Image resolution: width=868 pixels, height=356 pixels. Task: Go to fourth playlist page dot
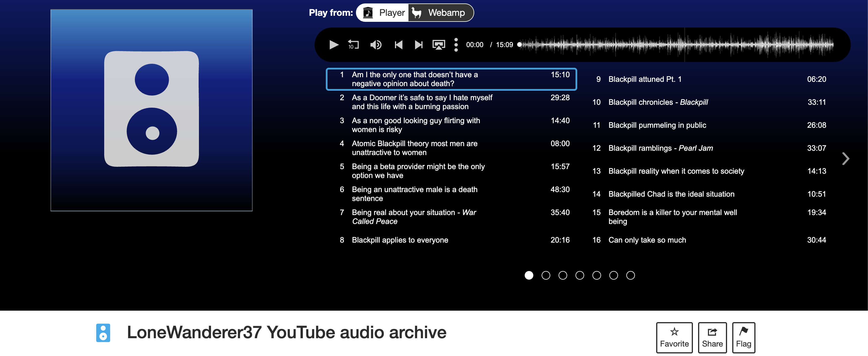pyautogui.click(x=580, y=275)
